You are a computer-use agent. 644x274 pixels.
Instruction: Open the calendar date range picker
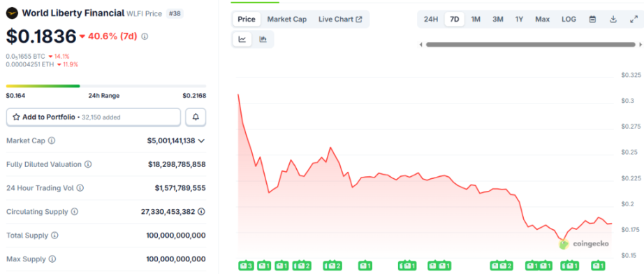(x=592, y=20)
